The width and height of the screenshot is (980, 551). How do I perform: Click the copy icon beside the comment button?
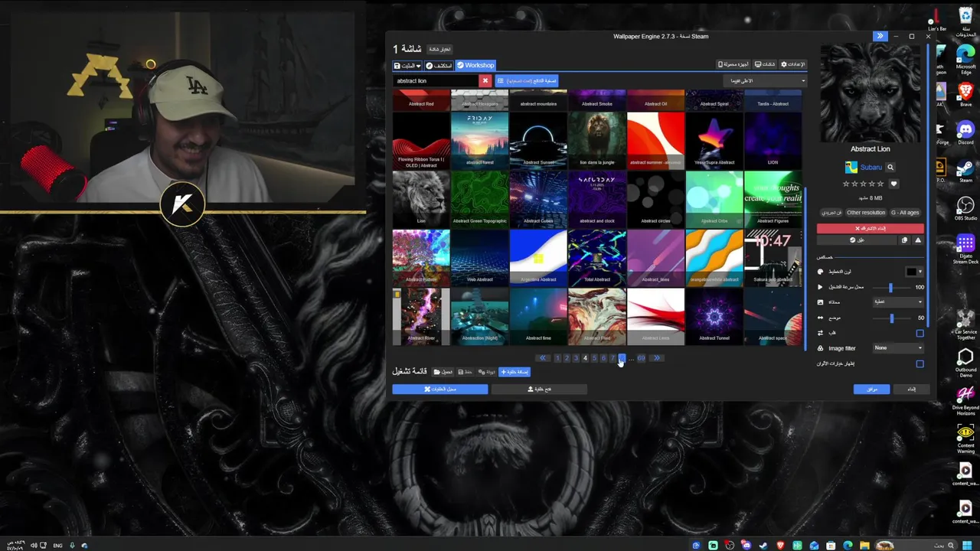point(904,240)
